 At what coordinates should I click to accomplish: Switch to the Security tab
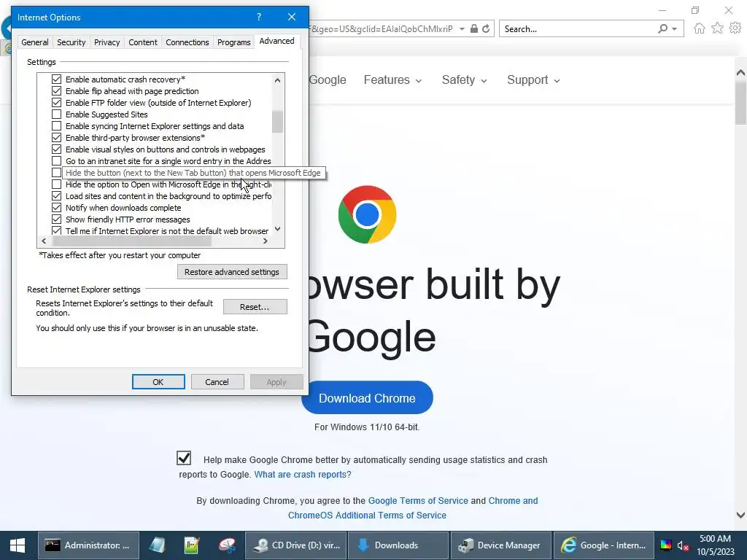pyautogui.click(x=71, y=42)
